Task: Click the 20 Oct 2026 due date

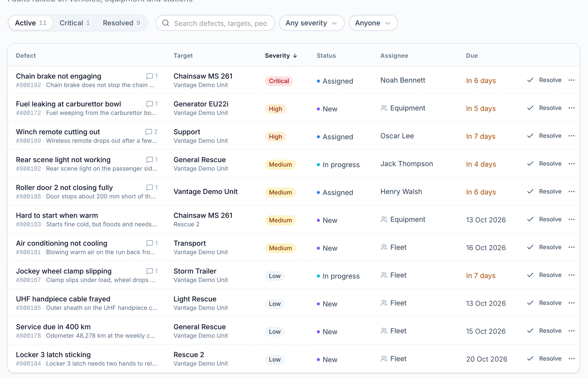Action: tap(487, 359)
